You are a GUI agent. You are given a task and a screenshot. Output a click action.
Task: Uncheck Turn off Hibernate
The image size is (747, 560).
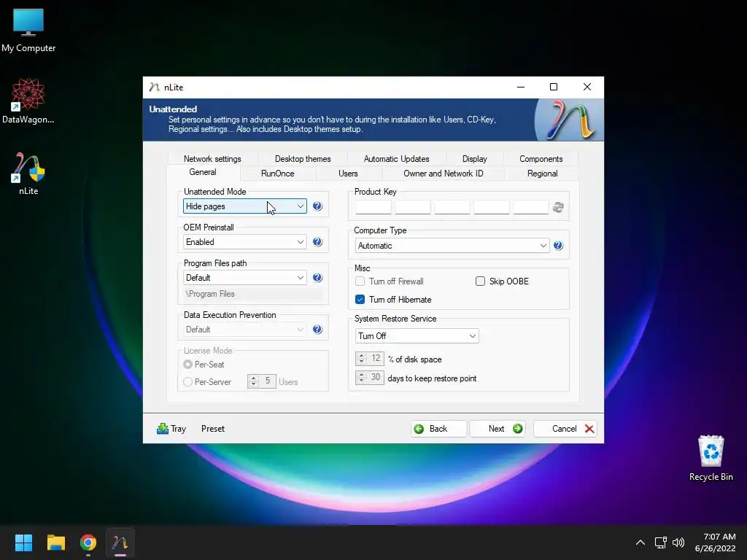coord(360,300)
